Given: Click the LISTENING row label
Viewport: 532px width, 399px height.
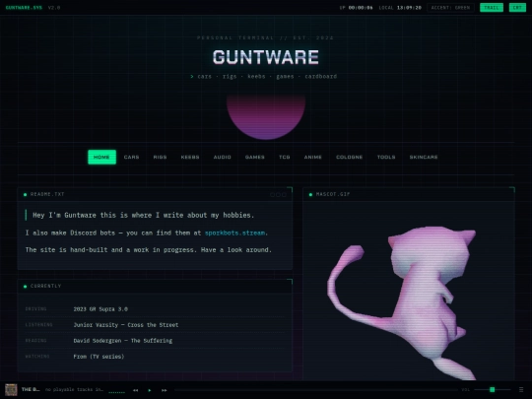Looking at the screenshot, I should click(x=39, y=325).
